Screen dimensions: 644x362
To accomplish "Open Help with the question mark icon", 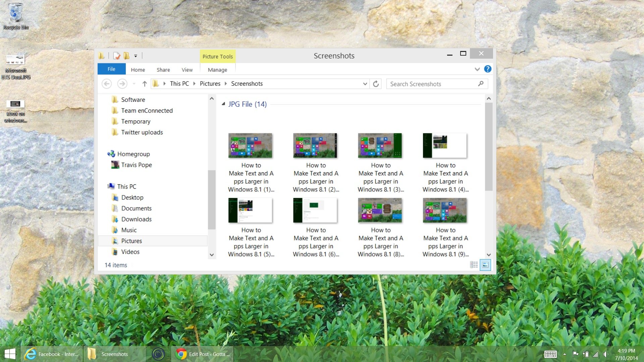I will [x=488, y=69].
